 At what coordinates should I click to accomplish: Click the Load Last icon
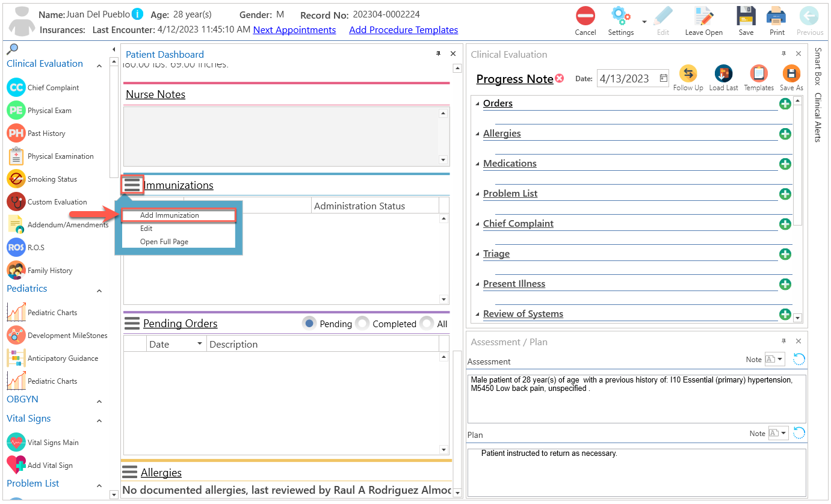(724, 74)
